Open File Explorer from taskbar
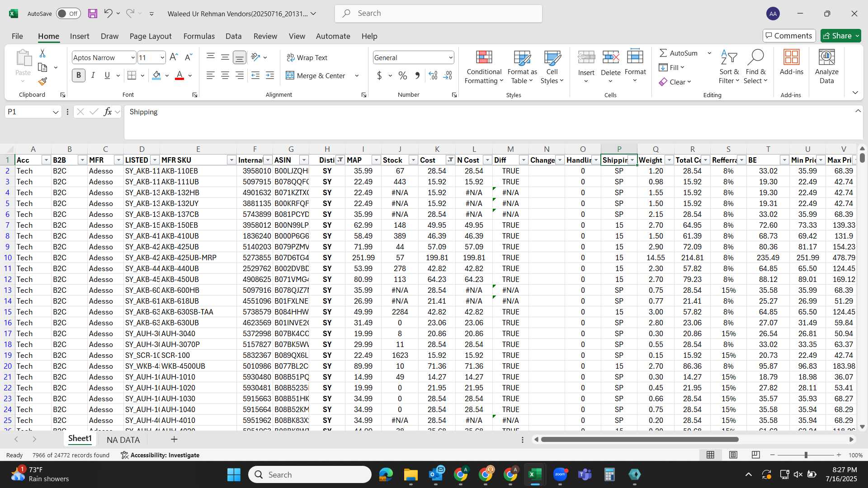This screenshot has height=488, width=868. 410,474
